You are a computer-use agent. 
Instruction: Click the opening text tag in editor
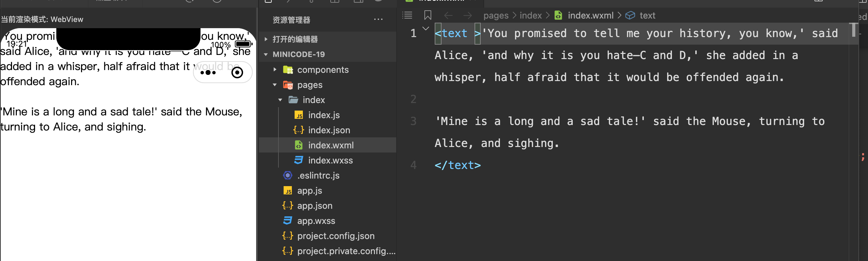tap(458, 33)
